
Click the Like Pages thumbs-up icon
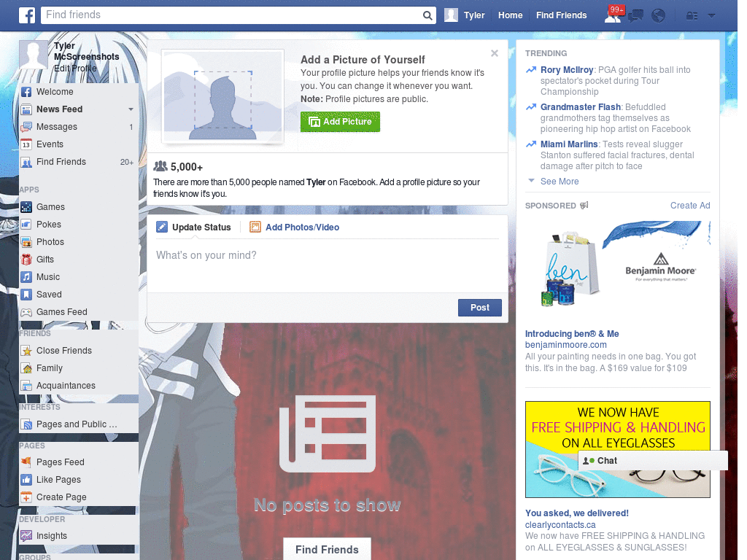(27, 480)
